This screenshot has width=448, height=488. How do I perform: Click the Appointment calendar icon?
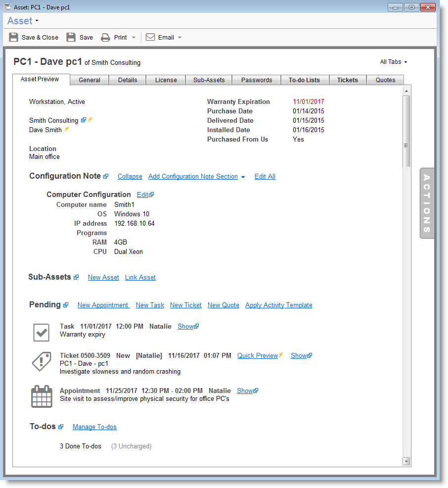(42, 396)
